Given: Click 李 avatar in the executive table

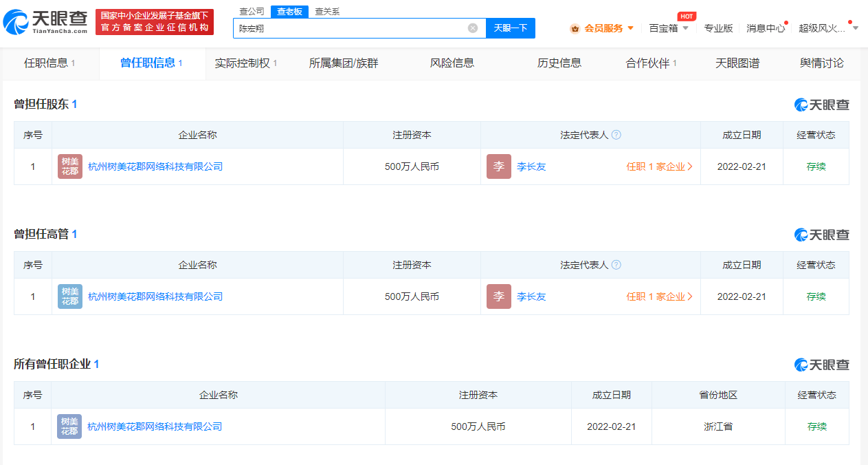Looking at the screenshot, I should click(499, 296).
